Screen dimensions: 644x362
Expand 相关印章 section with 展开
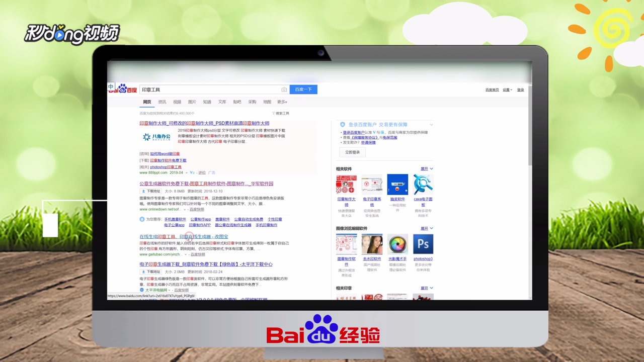[427, 289]
